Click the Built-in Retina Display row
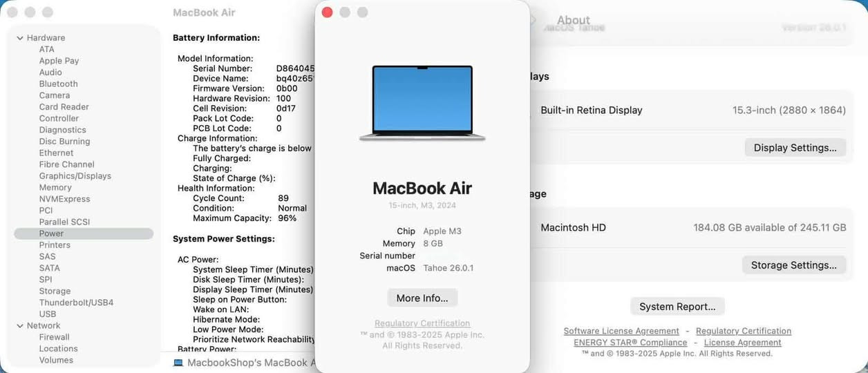 click(x=693, y=111)
